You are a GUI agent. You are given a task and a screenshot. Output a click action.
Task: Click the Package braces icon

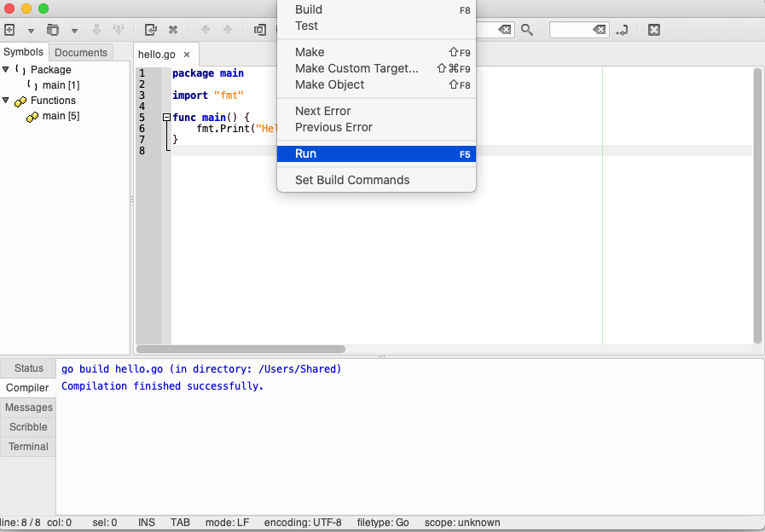(20, 69)
